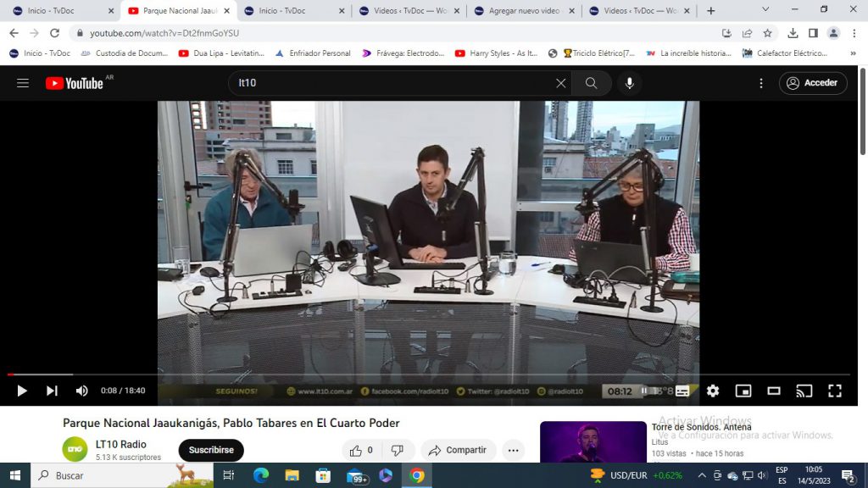Switch to theater mode view

tap(774, 391)
